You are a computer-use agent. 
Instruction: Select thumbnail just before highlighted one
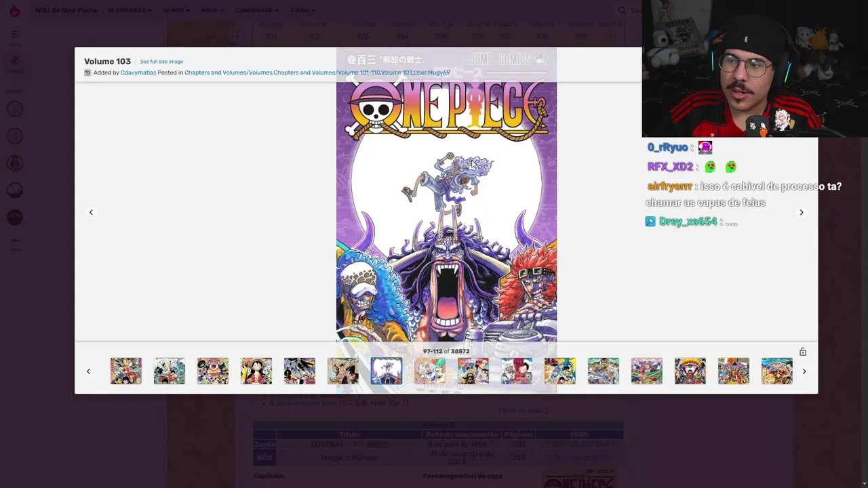[x=343, y=371]
